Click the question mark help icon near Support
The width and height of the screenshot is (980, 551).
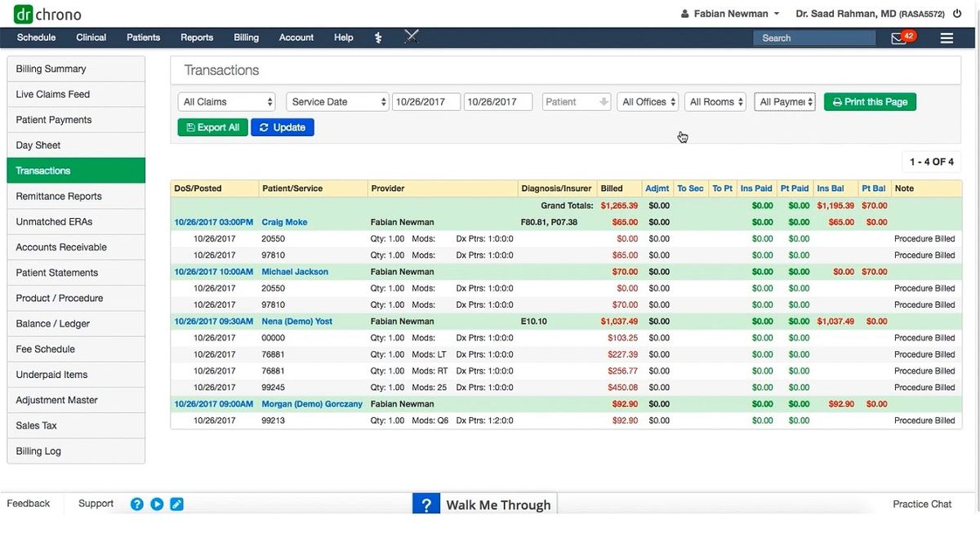tap(136, 504)
